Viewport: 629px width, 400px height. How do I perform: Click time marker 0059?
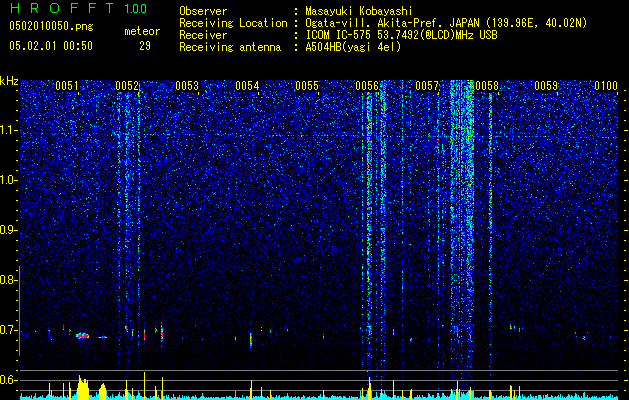coord(546,86)
